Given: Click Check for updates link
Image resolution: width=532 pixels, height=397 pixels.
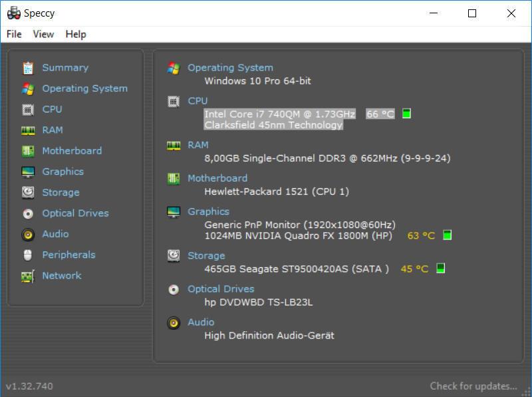Looking at the screenshot, I should [x=473, y=386].
